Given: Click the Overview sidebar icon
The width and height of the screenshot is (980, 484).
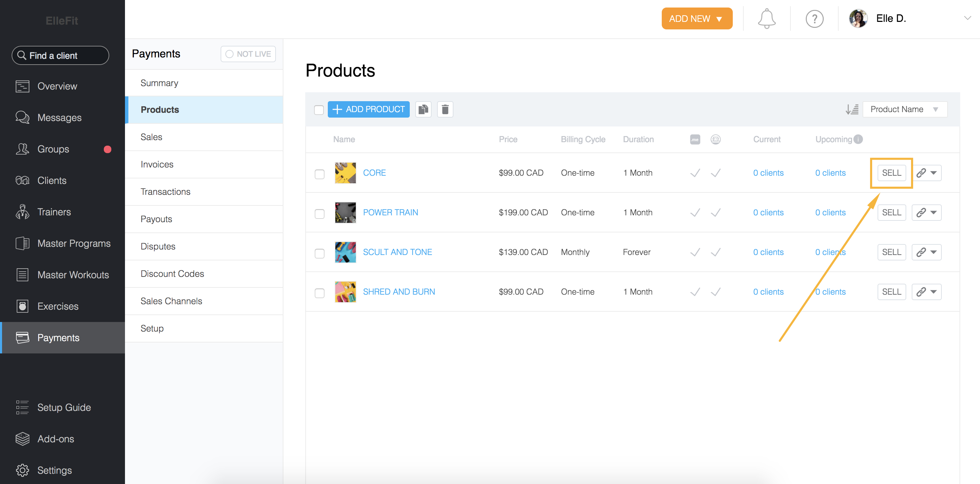Looking at the screenshot, I should (x=23, y=86).
